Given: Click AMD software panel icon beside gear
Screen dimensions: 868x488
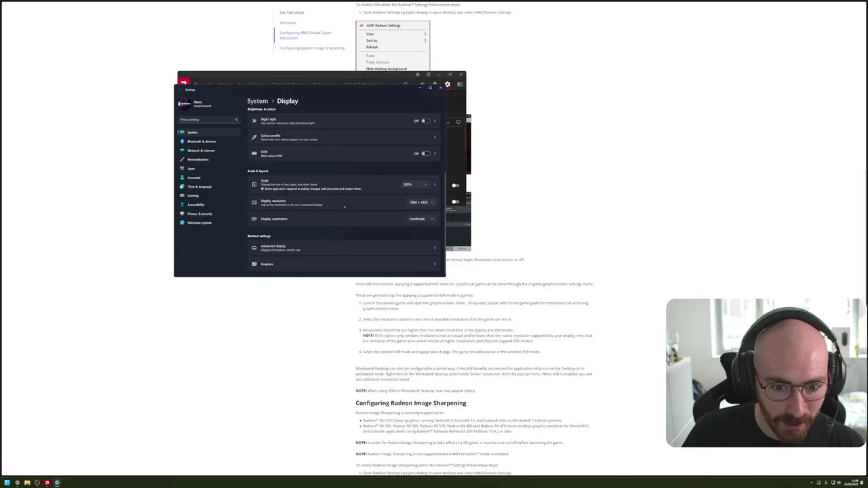Looking at the screenshot, I should (460, 84).
